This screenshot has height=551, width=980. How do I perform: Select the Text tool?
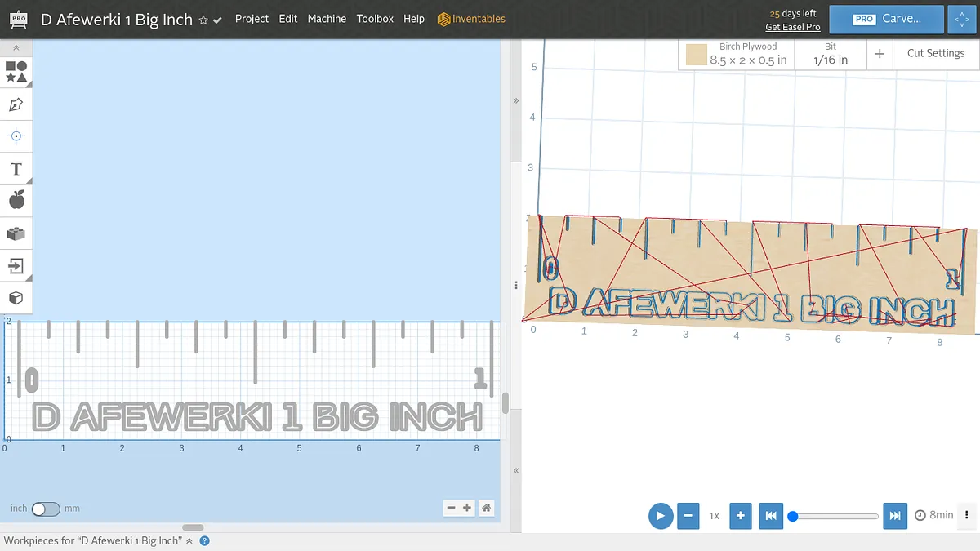click(x=16, y=169)
